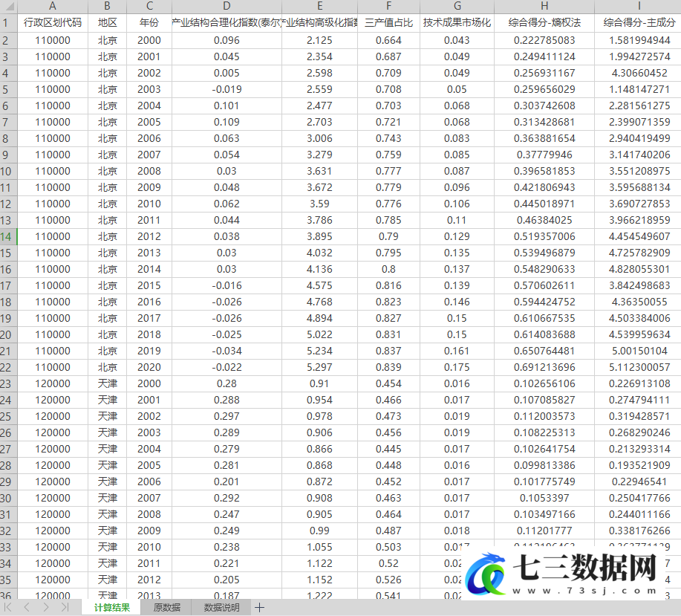Select cell with value 0.46384025
Viewport: 681px width, 616px height.
pyautogui.click(x=544, y=220)
